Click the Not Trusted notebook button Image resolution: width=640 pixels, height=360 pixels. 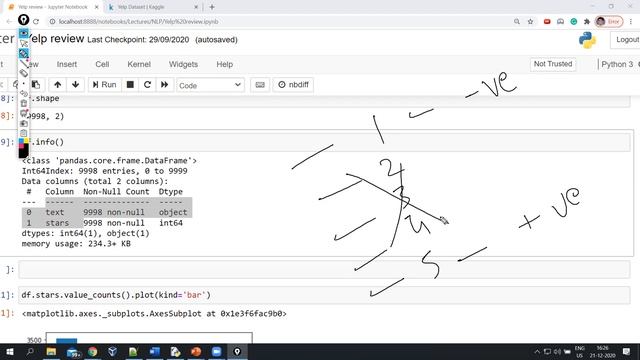click(x=553, y=64)
